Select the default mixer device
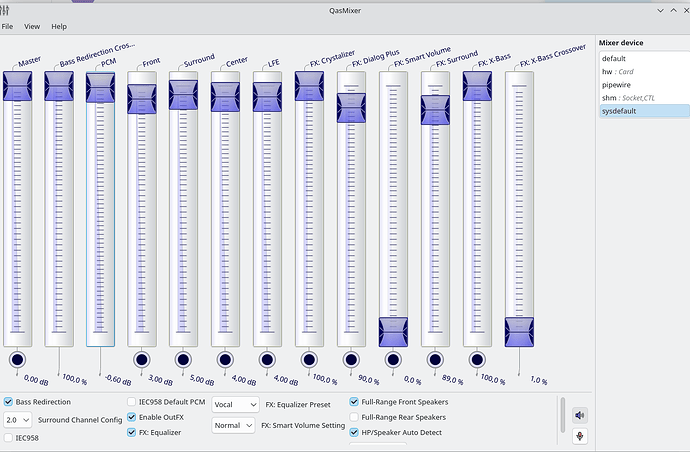This screenshot has height=452, width=690. click(614, 59)
